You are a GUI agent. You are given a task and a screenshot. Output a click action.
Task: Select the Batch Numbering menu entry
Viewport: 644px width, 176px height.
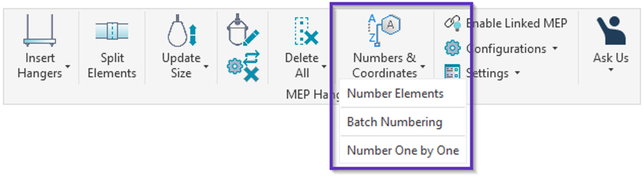pos(394,122)
